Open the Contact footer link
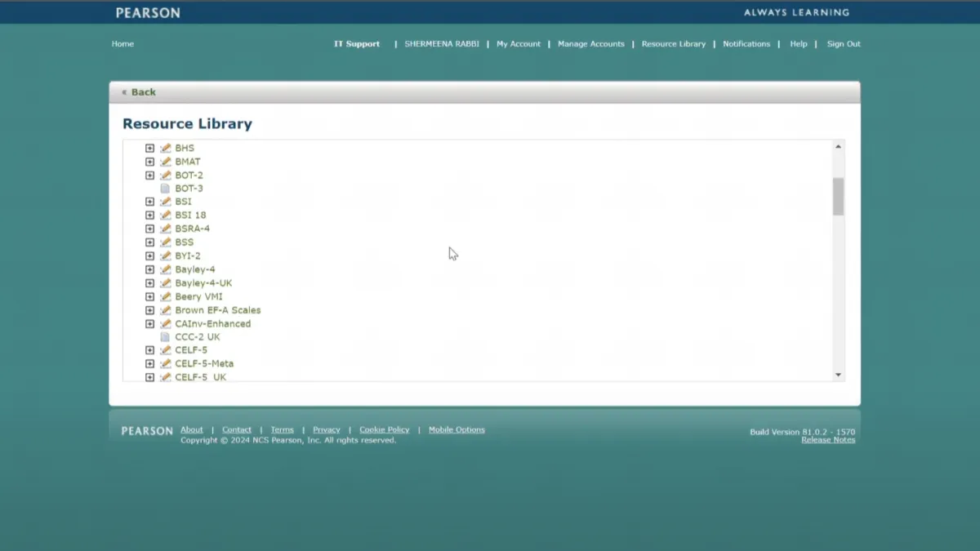This screenshot has width=980, height=551. click(x=237, y=430)
